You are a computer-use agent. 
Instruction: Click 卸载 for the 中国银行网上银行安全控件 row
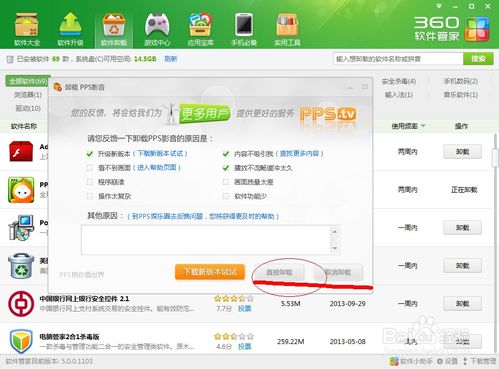[462, 304]
